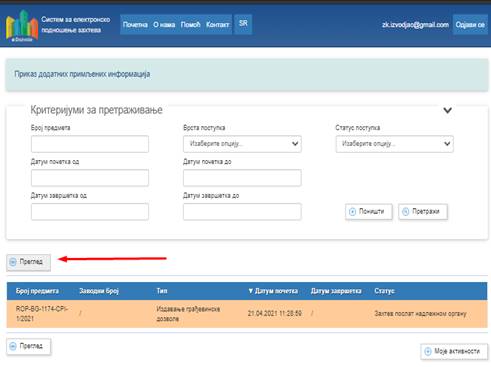Click Систем за електронско подношење захтева title
This screenshot has height=367, width=491.
click(76, 25)
